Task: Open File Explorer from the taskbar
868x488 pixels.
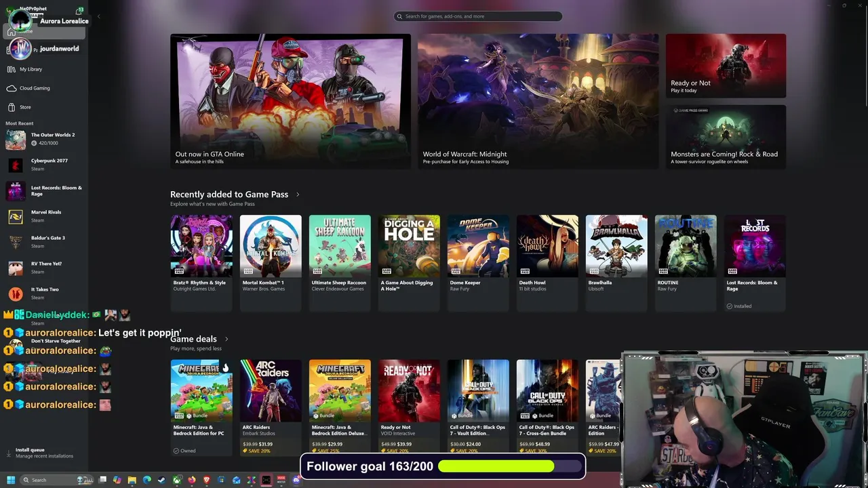Action: point(132,480)
